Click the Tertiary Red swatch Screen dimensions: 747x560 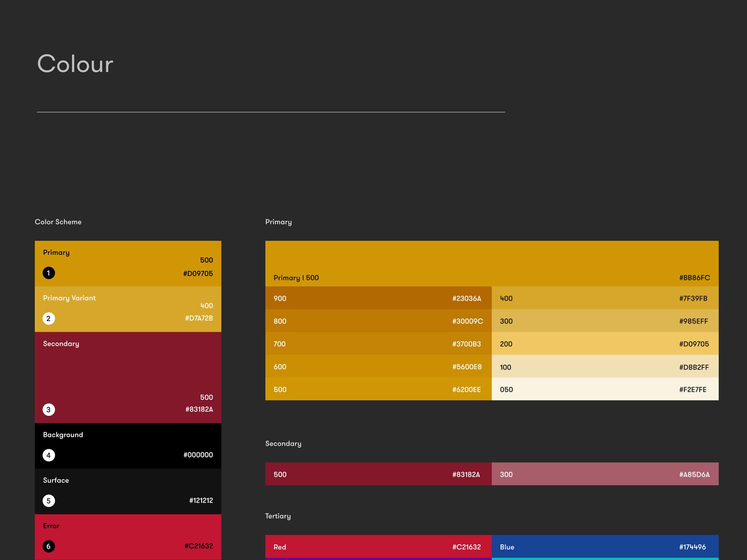[378, 546]
